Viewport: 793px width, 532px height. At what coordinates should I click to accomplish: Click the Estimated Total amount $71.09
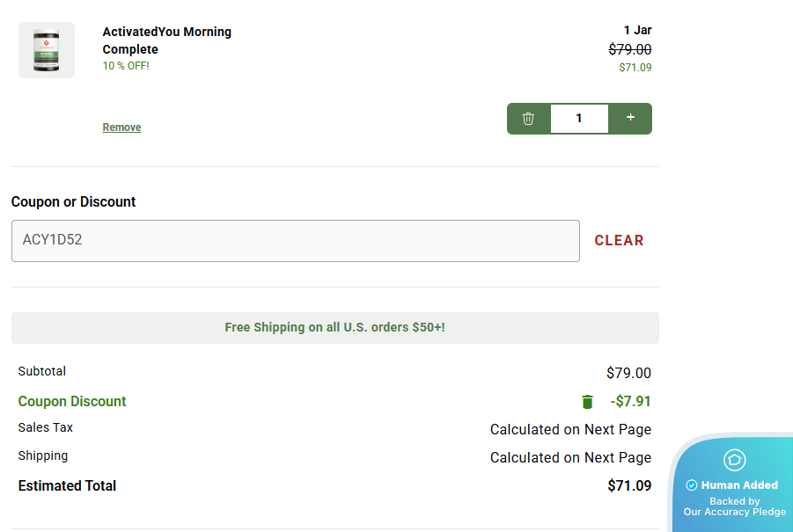tap(629, 485)
